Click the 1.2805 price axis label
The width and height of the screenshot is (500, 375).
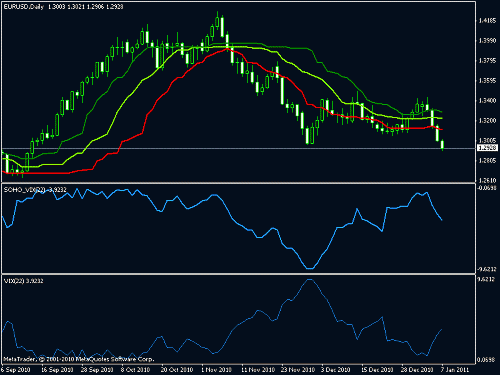(x=487, y=161)
